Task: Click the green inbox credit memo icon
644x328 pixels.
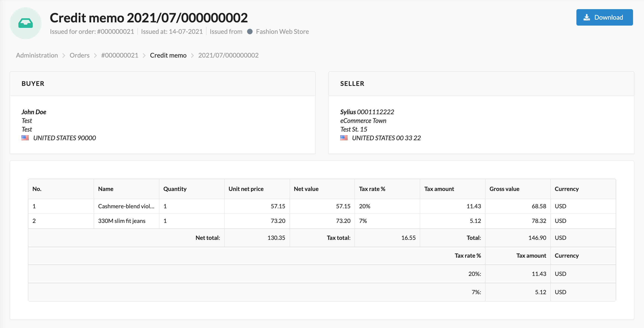Action: coord(26,23)
